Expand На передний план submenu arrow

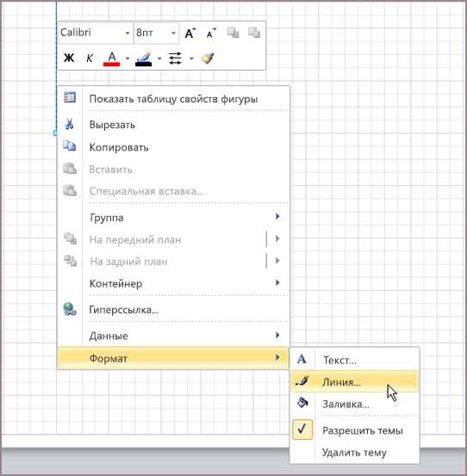click(x=277, y=238)
